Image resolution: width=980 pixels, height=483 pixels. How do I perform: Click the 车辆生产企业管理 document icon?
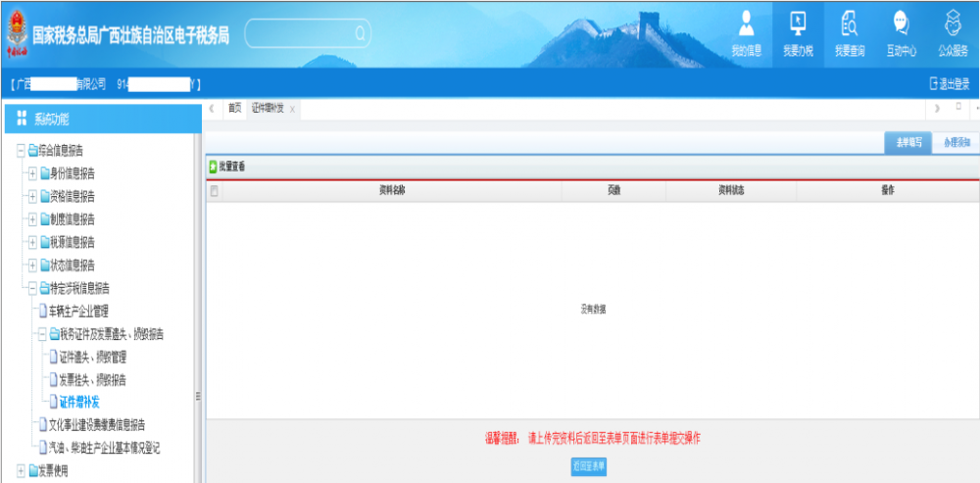[42, 312]
